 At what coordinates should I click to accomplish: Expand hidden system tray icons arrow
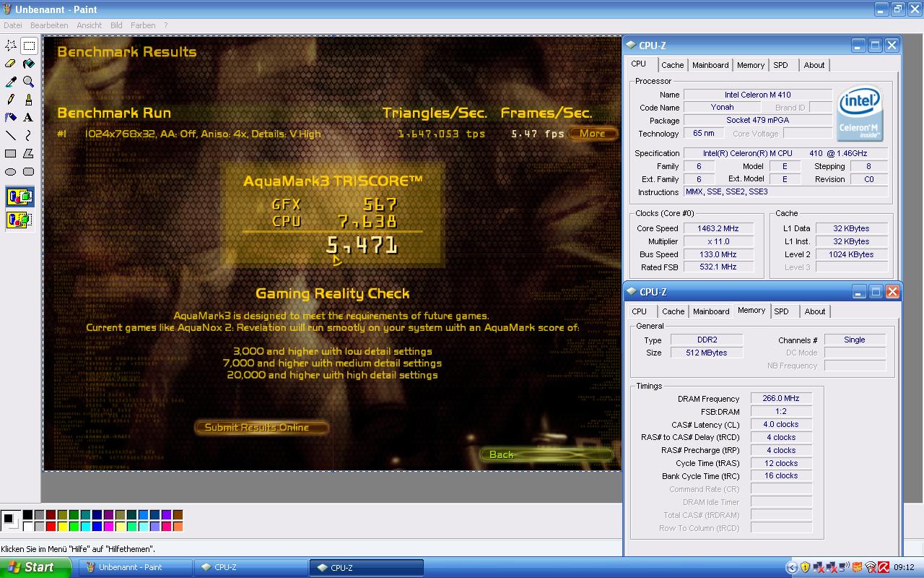(792, 567)
